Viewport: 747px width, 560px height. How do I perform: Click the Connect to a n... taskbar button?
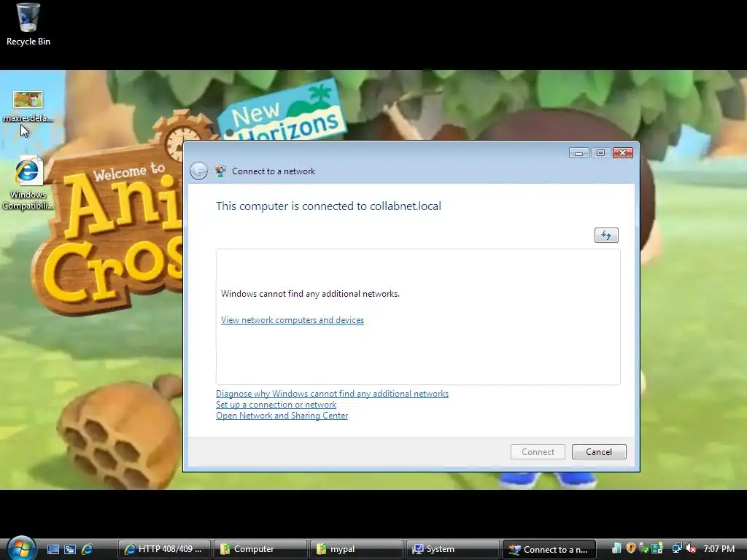(x=549, y=549)
